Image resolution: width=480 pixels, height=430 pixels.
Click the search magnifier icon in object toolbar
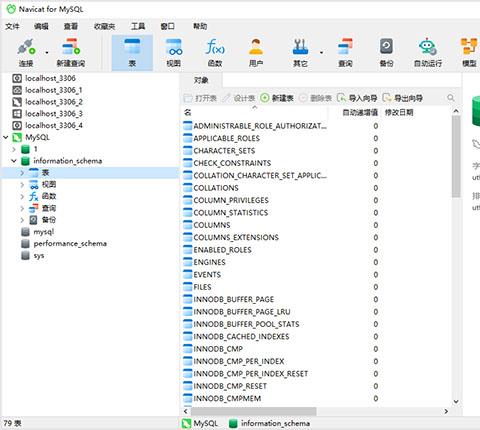click(451, 98)
